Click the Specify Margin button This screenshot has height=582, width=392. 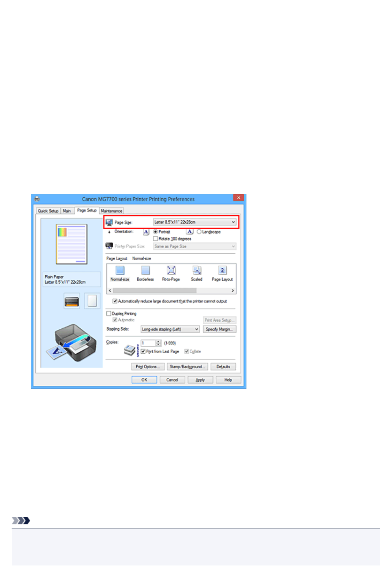(x=220, y=329)
